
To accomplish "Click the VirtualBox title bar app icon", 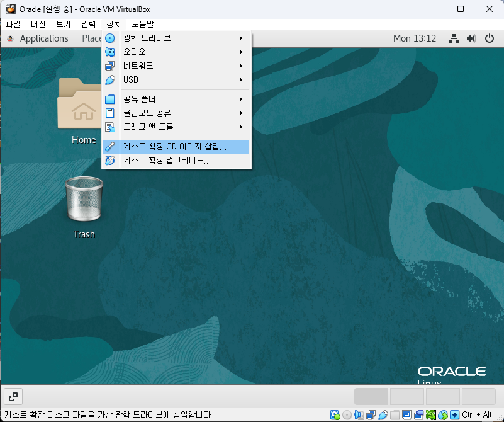I will coord(10,9).
